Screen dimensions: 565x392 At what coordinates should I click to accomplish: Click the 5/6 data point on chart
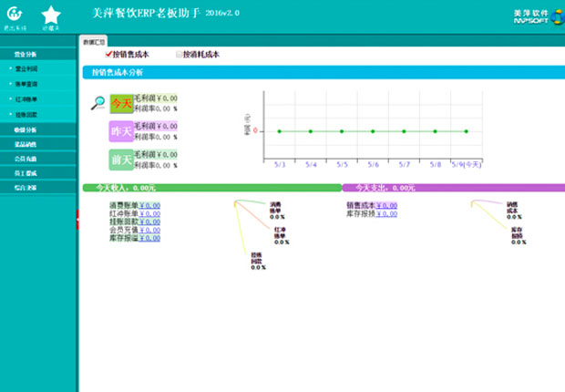(373, 131)
